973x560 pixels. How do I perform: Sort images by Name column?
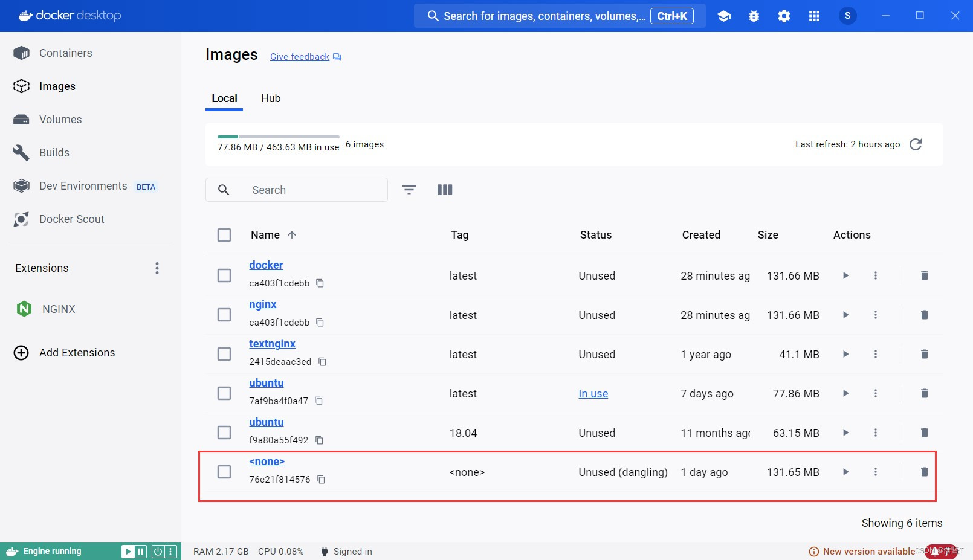pos(274,235)
